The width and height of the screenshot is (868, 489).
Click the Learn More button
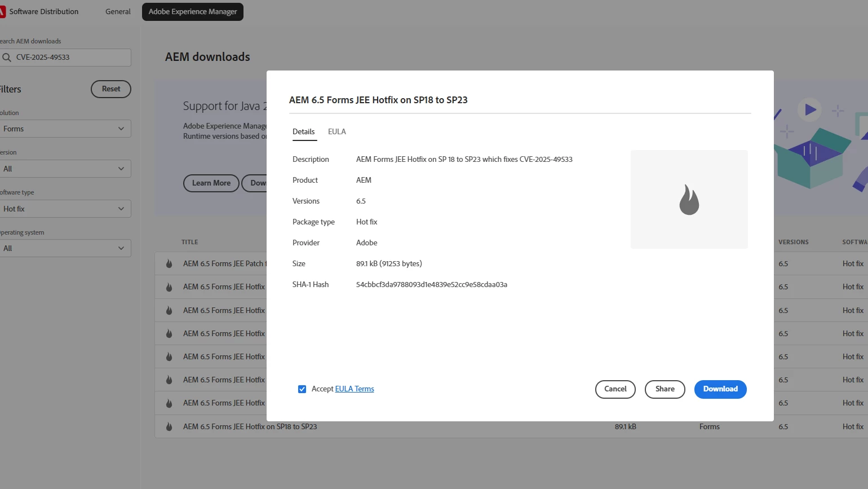211,183
